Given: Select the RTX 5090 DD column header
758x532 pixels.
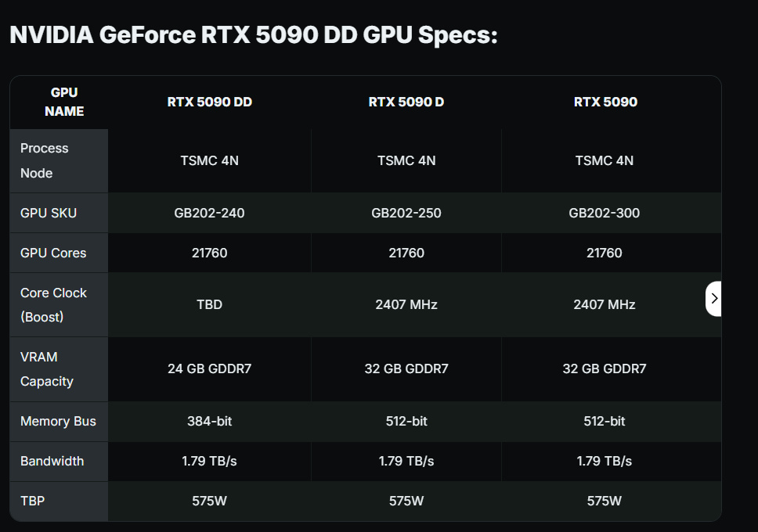Looking at the screenshot, I should [209, 102].
